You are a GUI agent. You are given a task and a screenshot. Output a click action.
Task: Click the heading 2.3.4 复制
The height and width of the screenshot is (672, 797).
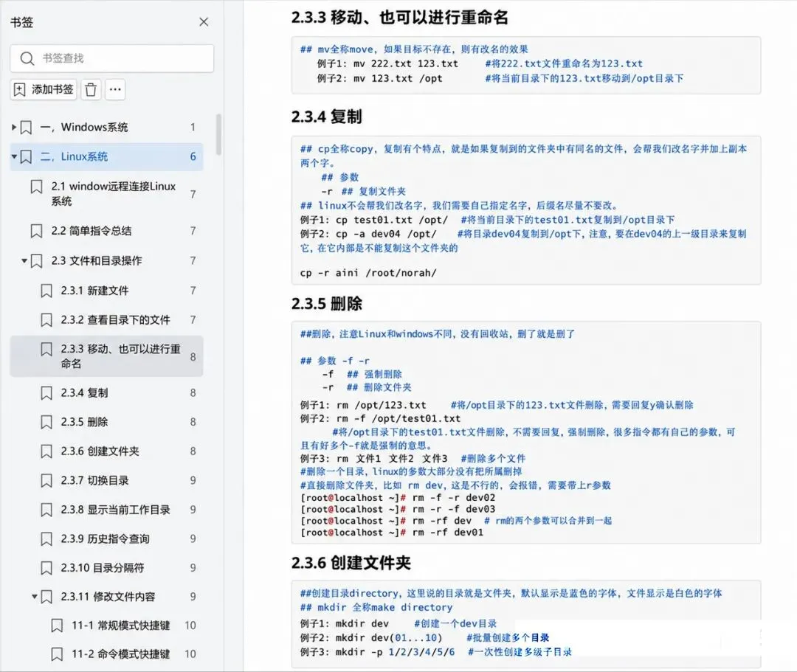[326, 117]
